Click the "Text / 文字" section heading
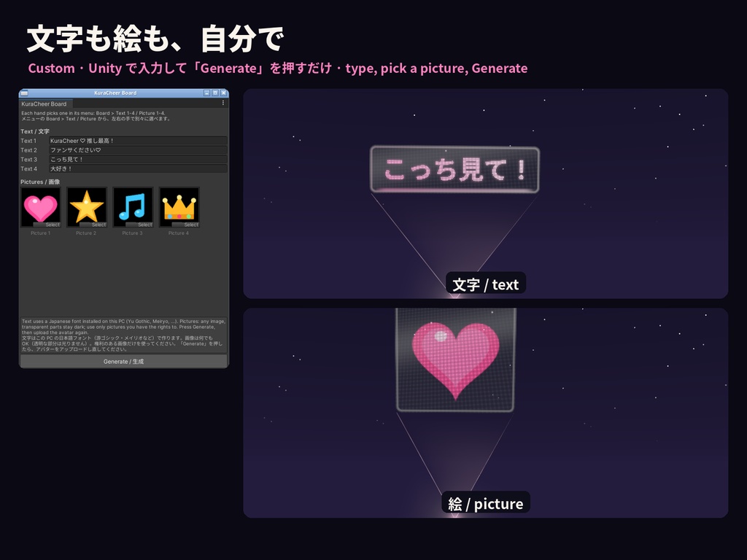The width and height of the screenshot is (747, 560). click(x=35, y=131)
